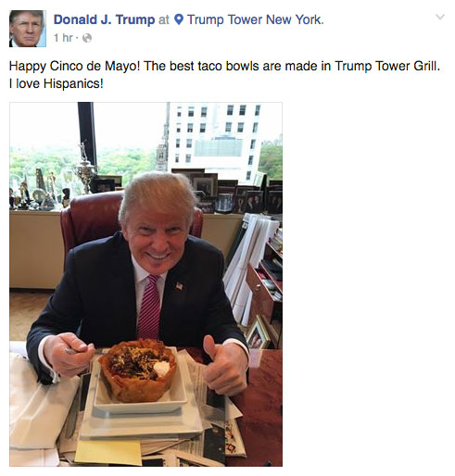455x476 pixels.
Task: Open the Donald J. Trump profile link
Action: tap(104, 19)
